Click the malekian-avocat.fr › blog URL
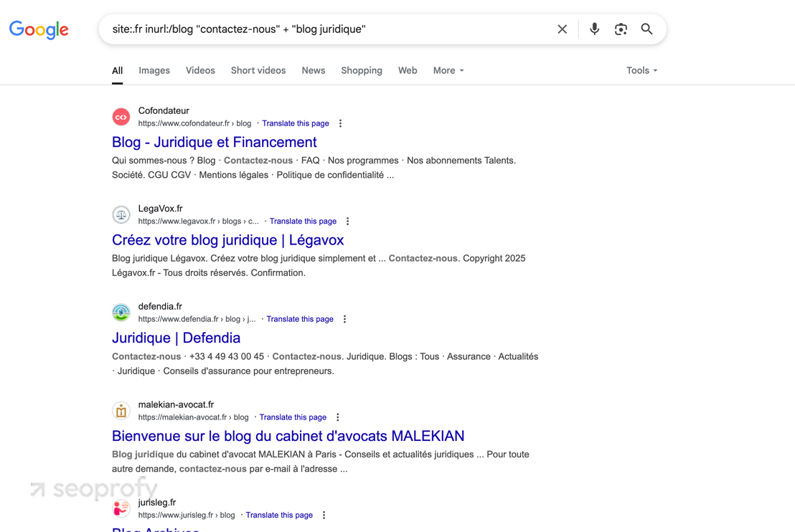The image size is (795, 532). click(x=194, y=417)
